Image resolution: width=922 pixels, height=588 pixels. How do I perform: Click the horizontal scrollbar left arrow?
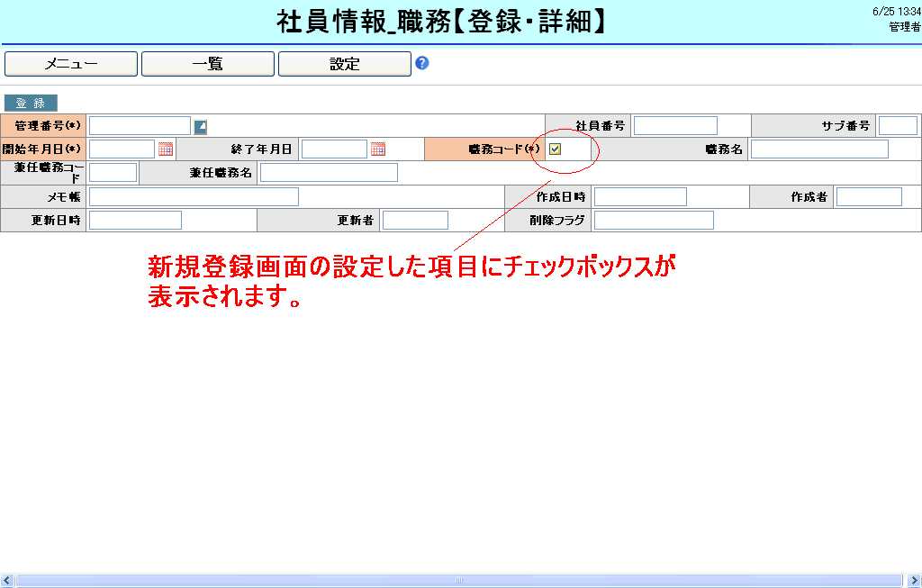pyautogui.click(x=7, y=581)
